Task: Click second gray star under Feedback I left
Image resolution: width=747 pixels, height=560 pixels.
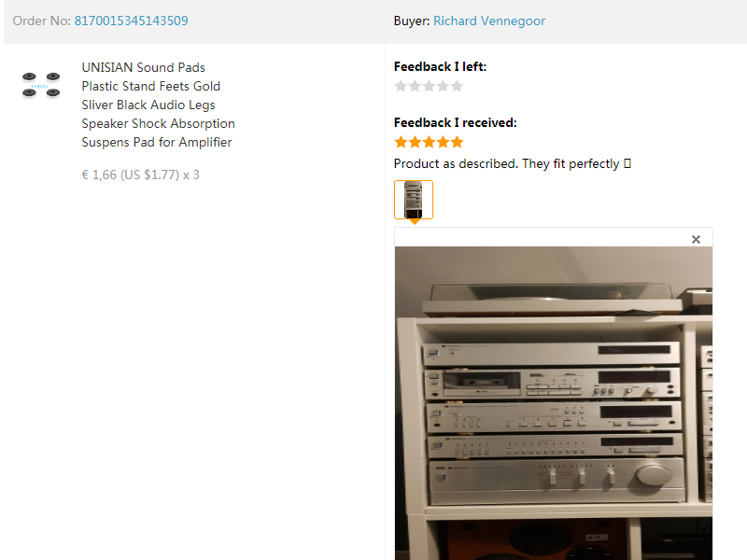Action: point(415,86)
